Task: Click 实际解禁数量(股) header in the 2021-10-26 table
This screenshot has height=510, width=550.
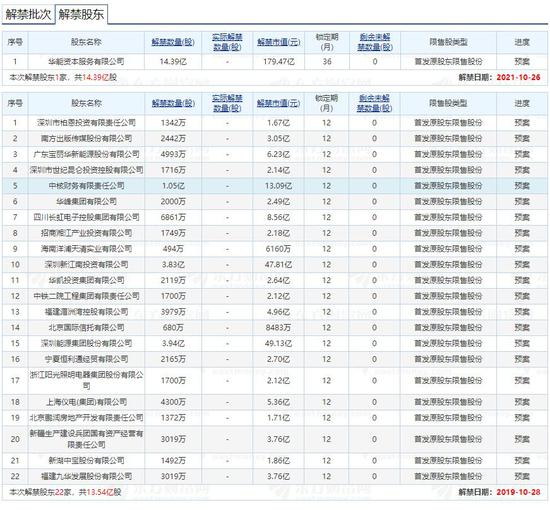Action: (x=227, y=42)
